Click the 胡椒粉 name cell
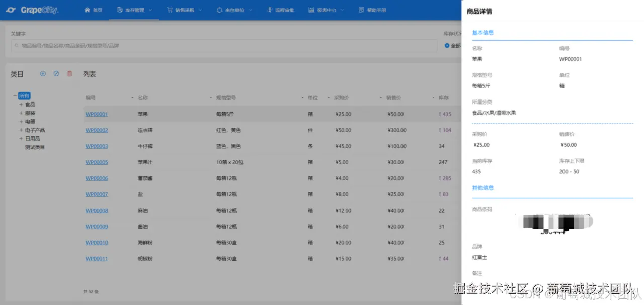 point(145,259)
